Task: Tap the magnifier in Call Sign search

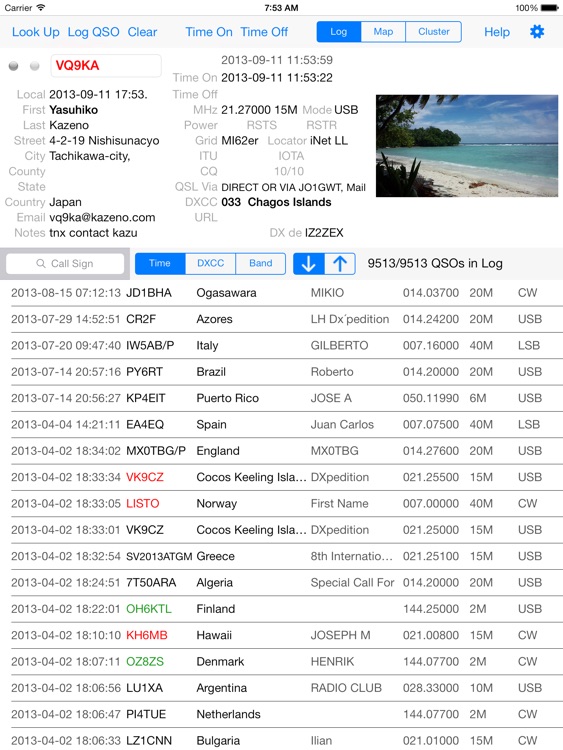Action: [x=41, y=264]
